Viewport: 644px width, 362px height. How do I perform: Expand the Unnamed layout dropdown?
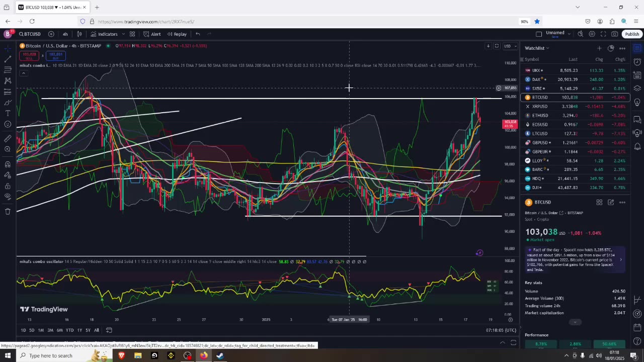click(x=569, y=34)
